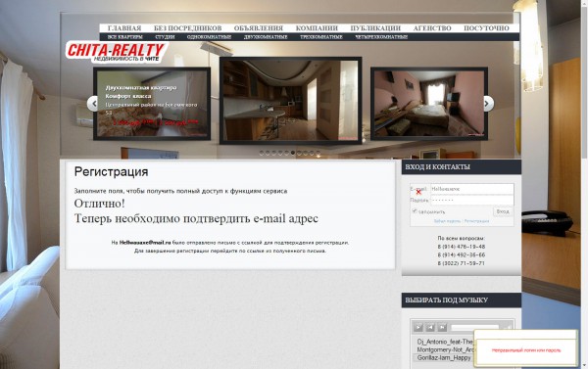The width and height of the screenshot is (588, 369).
Task: Click the music player progress bar
Action: (x=474, y=328)
